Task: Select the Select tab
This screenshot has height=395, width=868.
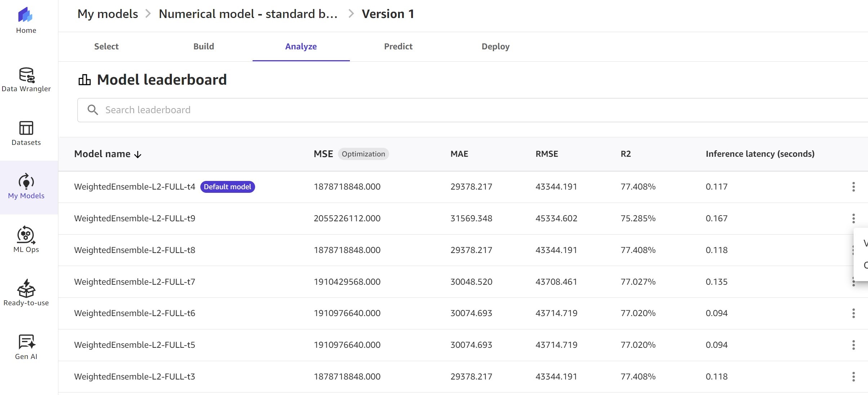Action: 106,46
